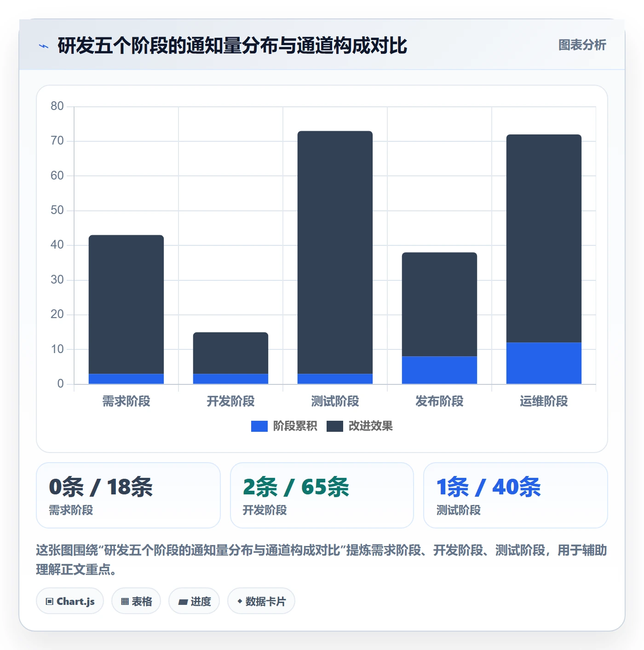Screen dimensions: 644x650
Task: Click the dark bar for 需求阶段
Action: coord(126,304)
